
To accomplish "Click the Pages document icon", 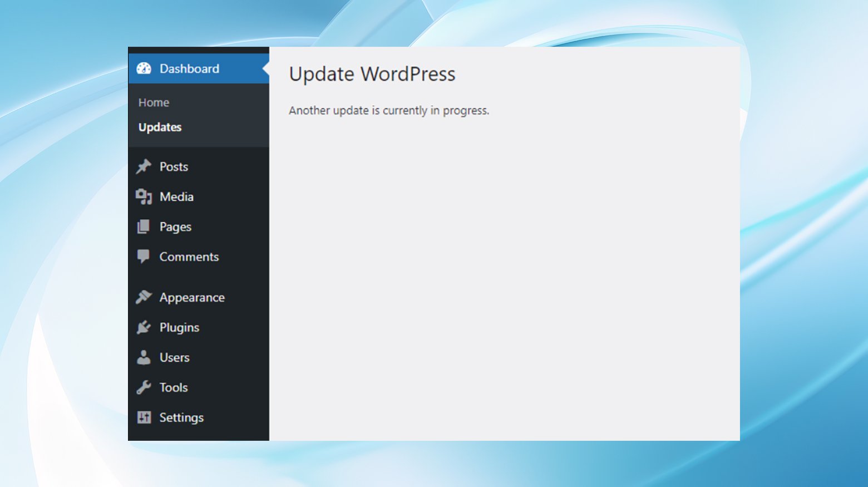I will 144,227.
